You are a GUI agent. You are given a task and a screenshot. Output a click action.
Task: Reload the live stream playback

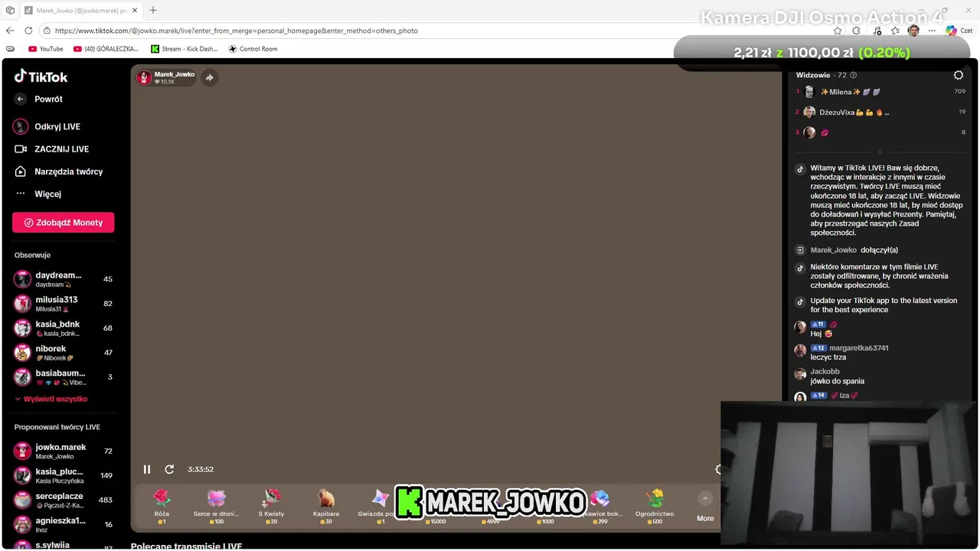click(x=169, y=469)
